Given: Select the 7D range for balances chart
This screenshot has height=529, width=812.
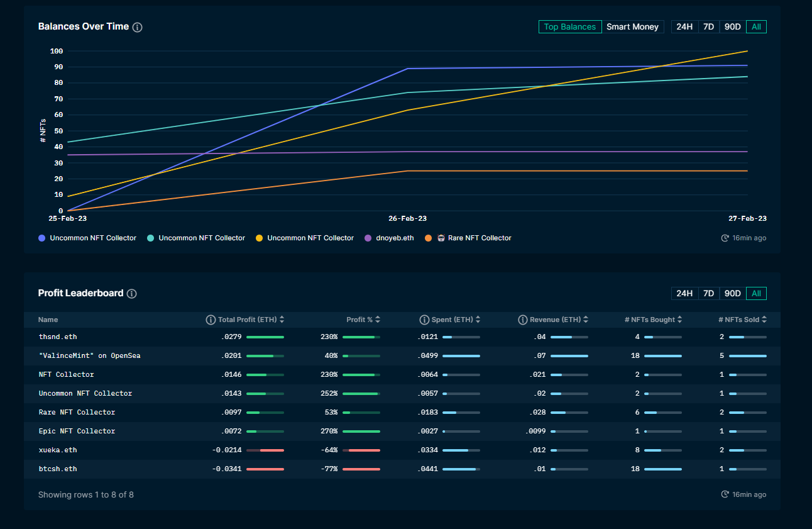Looking at the screenshot, I should coord(708,27).
